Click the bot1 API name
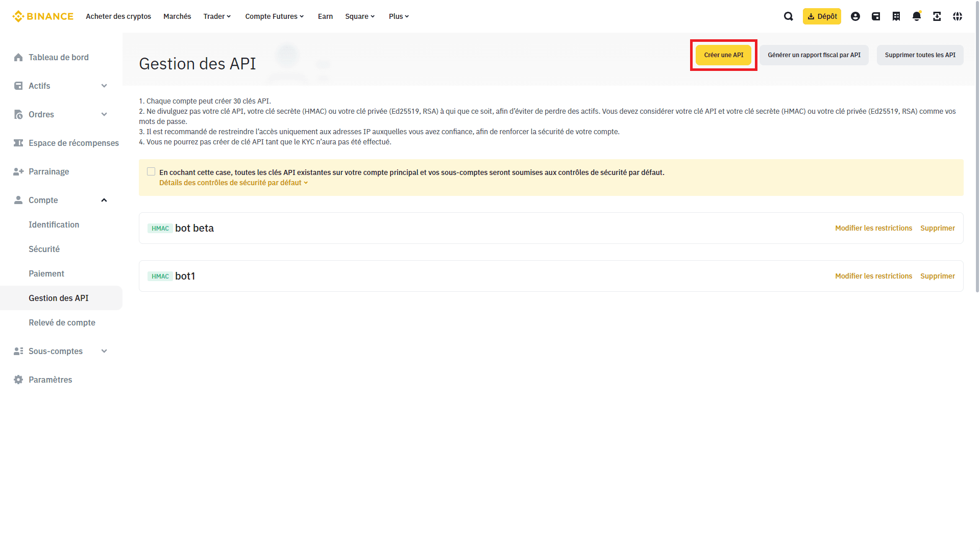This screenshot has height=551, width=980. click(185, 276)
